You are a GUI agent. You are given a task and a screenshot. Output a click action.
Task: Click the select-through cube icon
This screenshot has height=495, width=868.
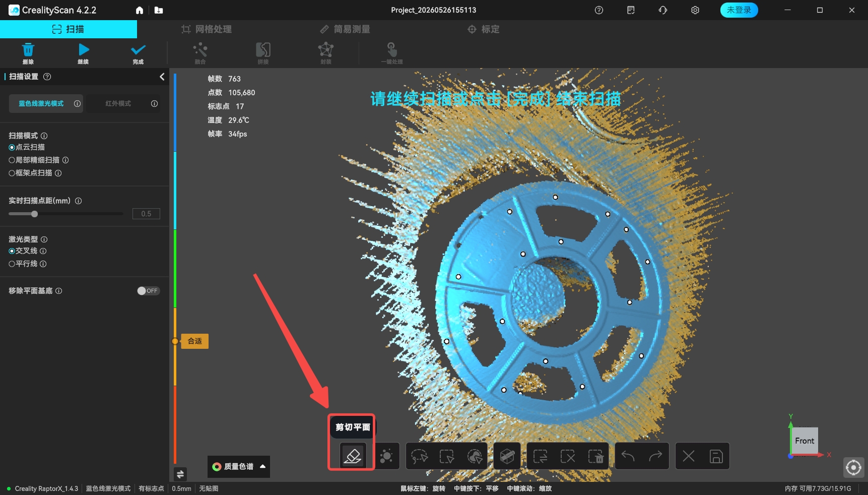pyautogui.click(x=507, y=456)
